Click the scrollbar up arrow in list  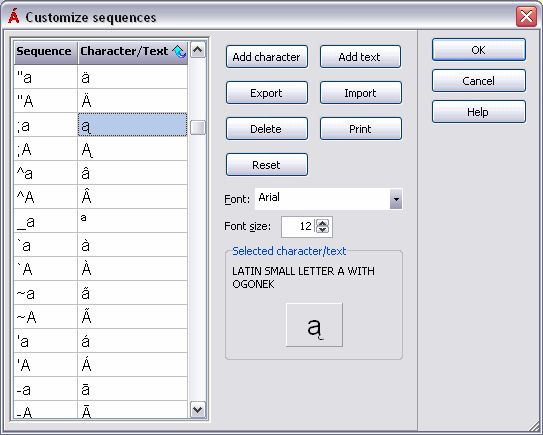(198, 50)
